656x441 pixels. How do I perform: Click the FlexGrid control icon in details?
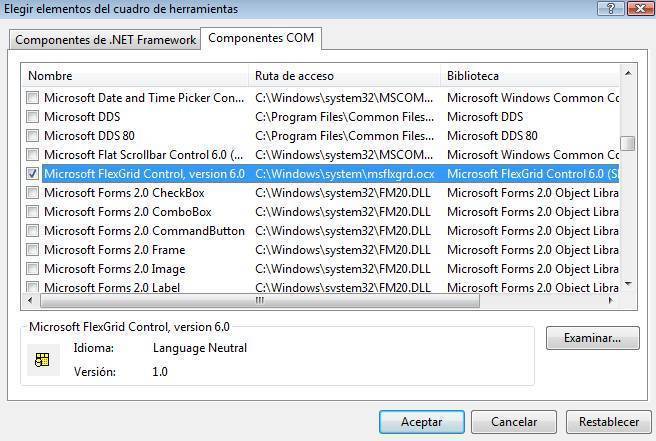(x=42, y=360)
